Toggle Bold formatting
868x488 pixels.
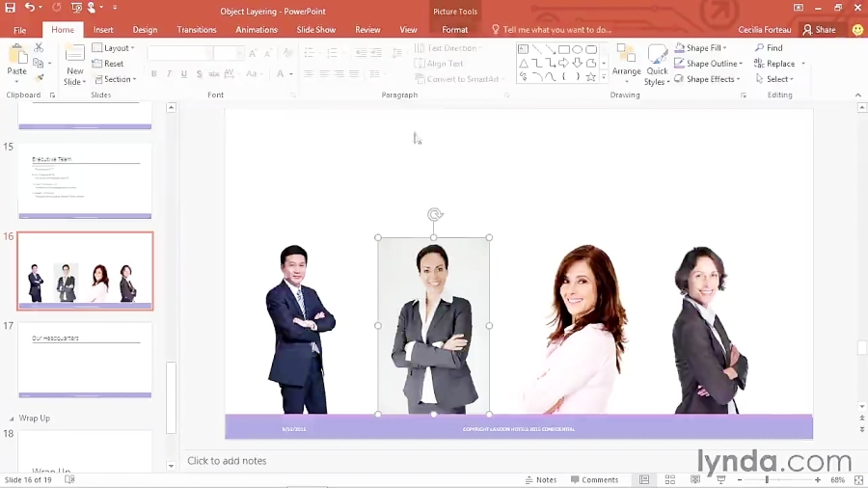[x=154, y=73]
